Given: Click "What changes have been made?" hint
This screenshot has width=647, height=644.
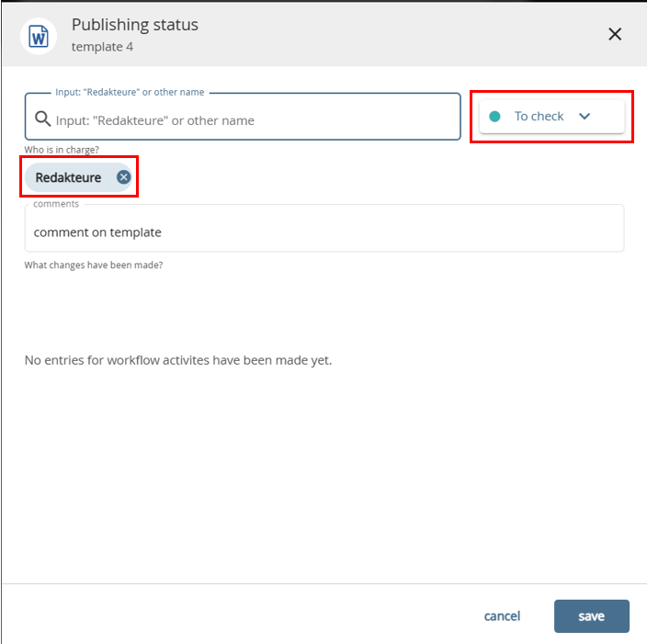Looking at the screenshot, I should (93, 266).
